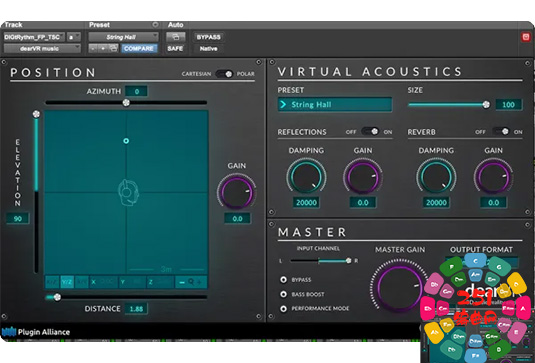Click the COMPARE button
Image resolution: width=535 pixels, height=363 pixels.
[x=139, y=48]
